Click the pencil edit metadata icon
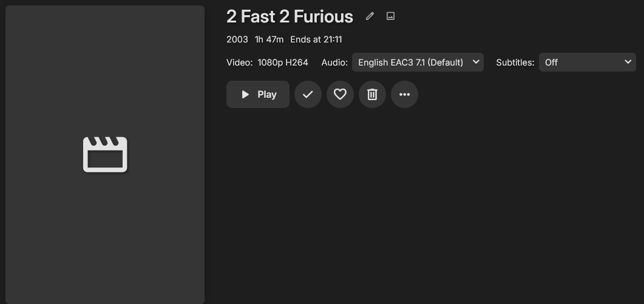 point(370,16)
